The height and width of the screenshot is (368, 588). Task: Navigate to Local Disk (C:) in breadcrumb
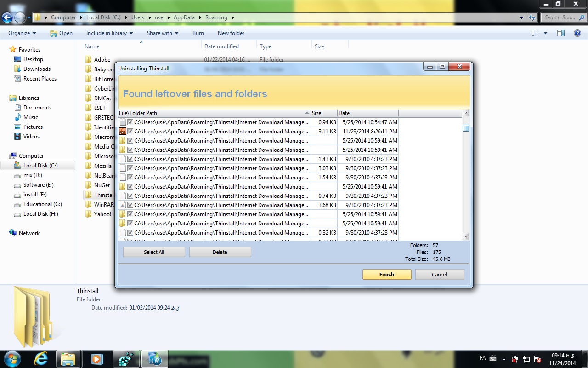point(103,17)
